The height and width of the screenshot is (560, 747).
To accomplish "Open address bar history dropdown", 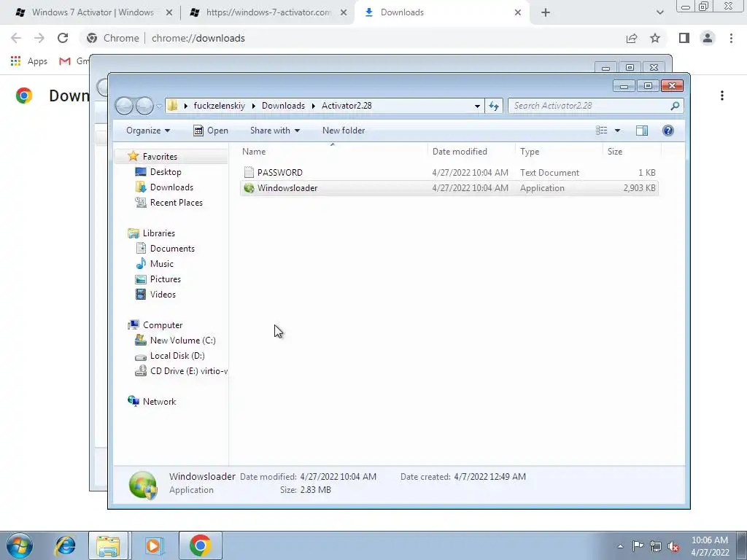I will [x=477, y=106].
